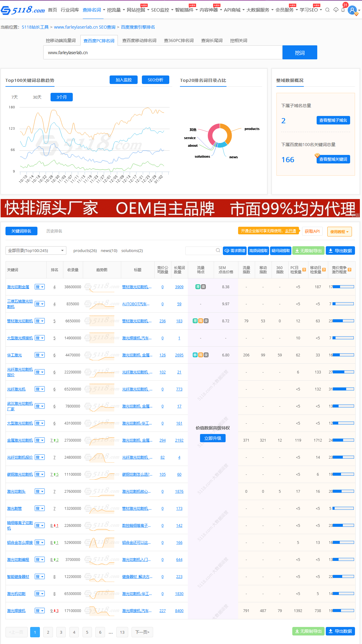This screenshot has width=362, height=644.
Task: Click 需求图谱 button with cloud icon
Action: coord(235,251)
